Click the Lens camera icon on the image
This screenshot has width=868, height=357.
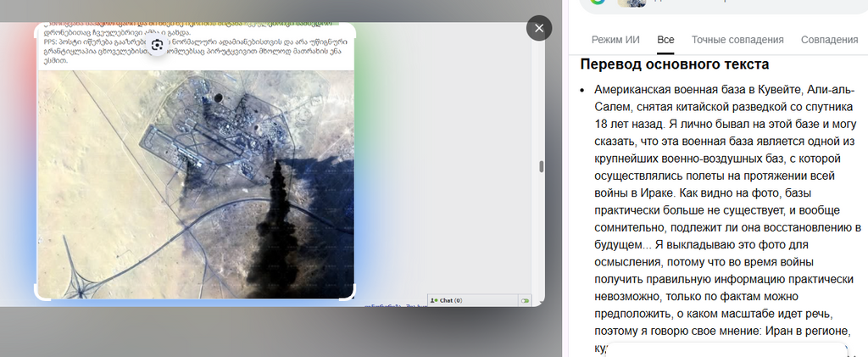pos(157,46)
